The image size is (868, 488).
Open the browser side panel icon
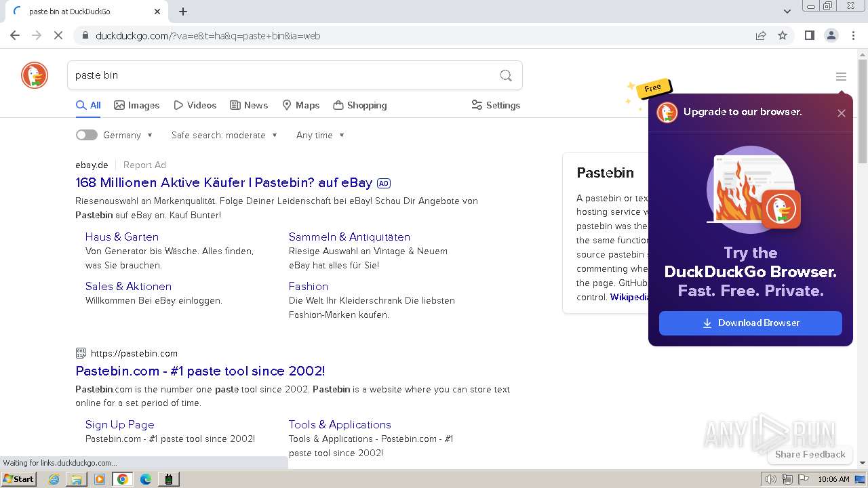[809, 36]
